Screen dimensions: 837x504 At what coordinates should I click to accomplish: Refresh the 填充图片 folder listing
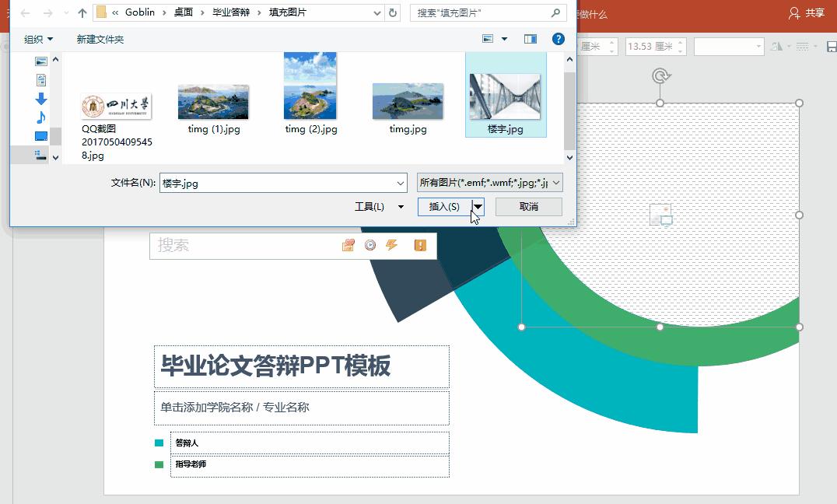(x=393, y=12)
